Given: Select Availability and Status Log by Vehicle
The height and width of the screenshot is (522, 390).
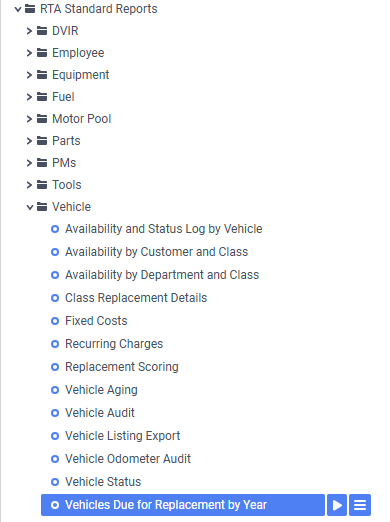Looking at the screenshot, I should click(164, 229).
